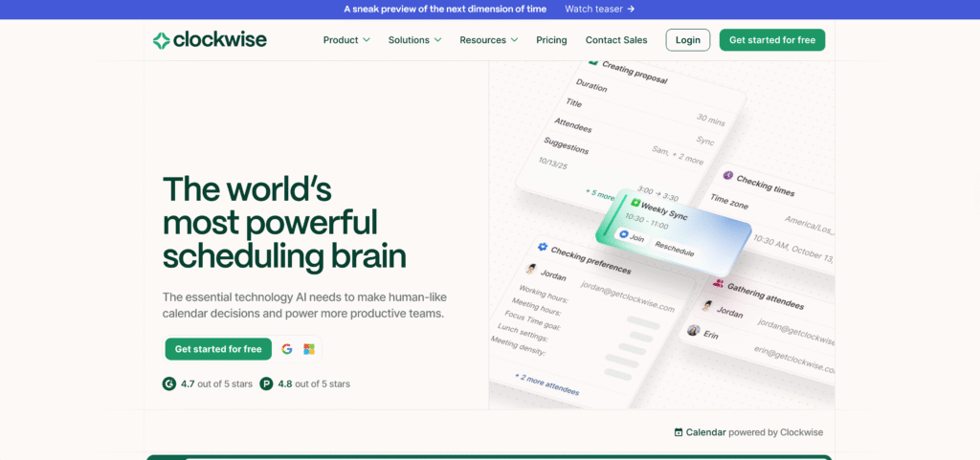Click the Creating proposal card icon
The width and height of the screenshot is (980, 460).
coord(593,62)
